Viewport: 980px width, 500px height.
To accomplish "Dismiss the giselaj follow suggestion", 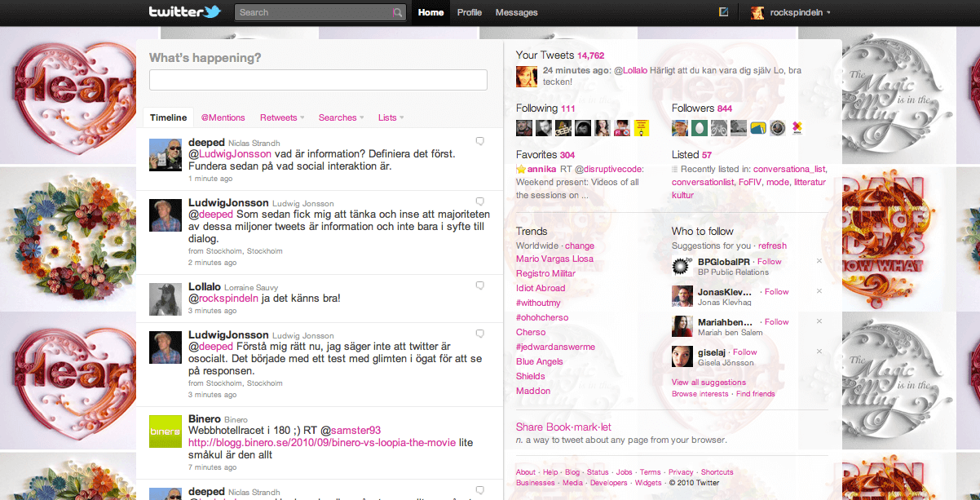I will point(819,352).
